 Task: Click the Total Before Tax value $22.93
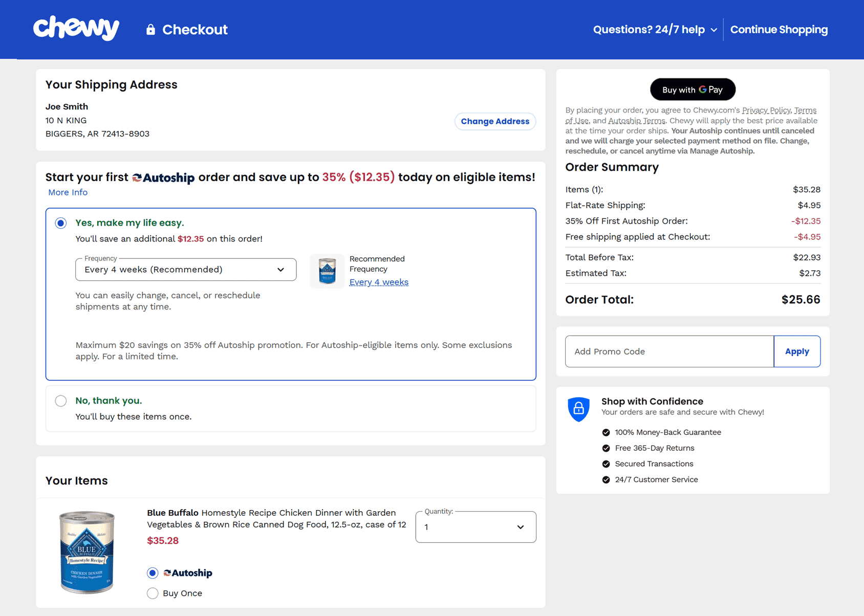[x=807, y=257]
